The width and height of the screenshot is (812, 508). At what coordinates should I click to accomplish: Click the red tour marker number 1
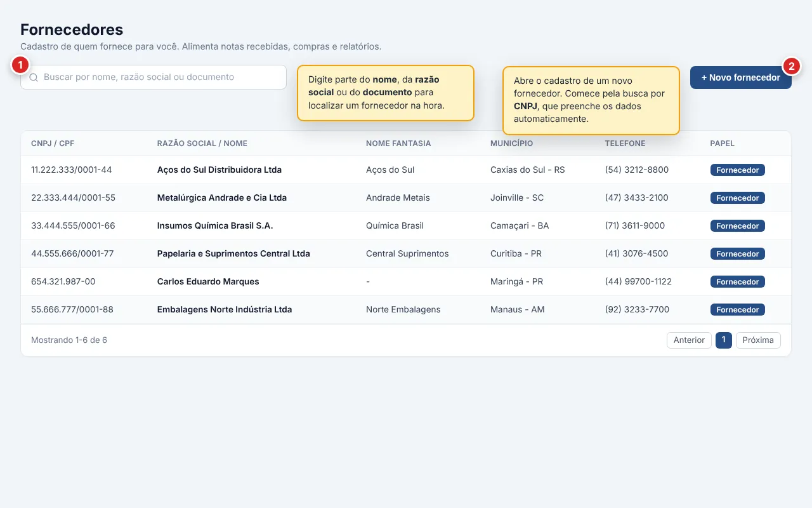tap(20, 65)
